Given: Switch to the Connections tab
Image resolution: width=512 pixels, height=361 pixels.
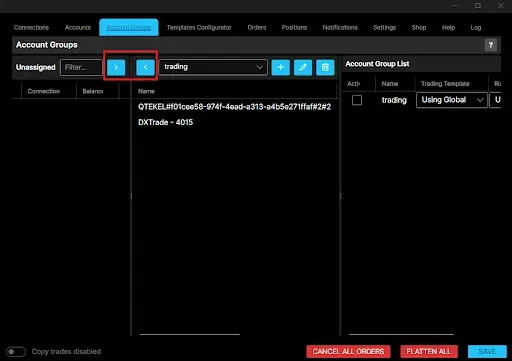Looking at the screenshot, I should tap(31, 27).
